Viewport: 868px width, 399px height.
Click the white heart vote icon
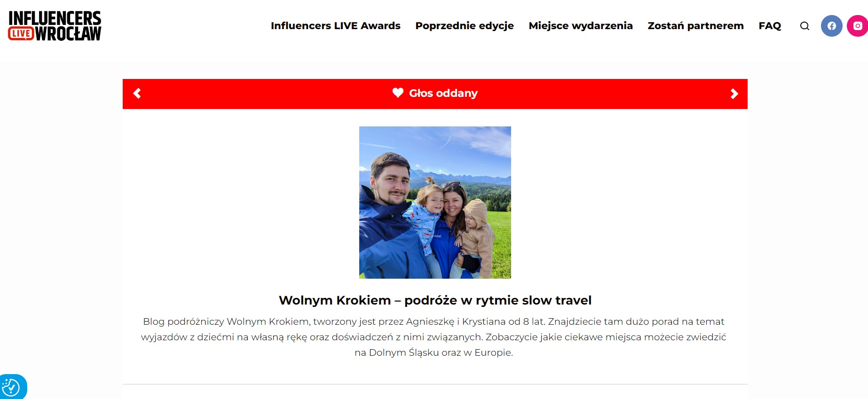[x=398, y=93]
